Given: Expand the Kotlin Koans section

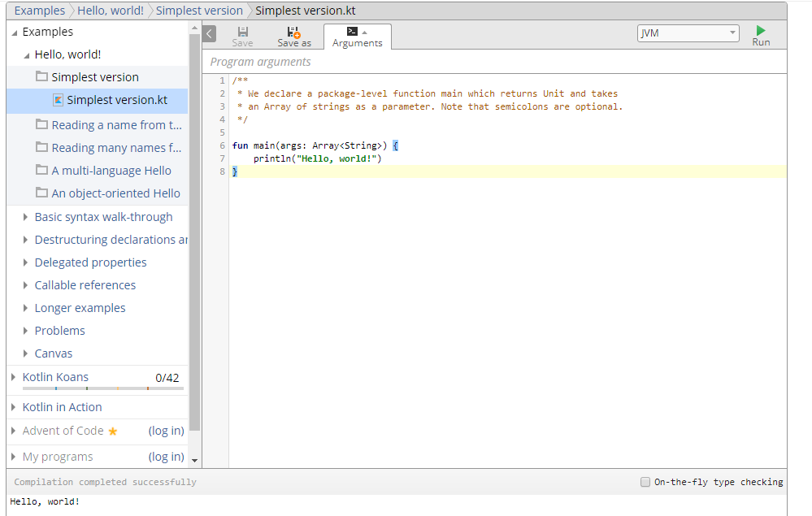Looking at the screenshot, I should [x=14, y=377].
